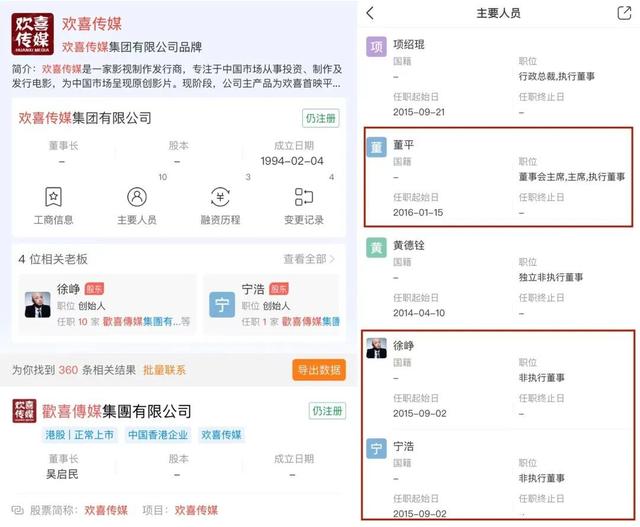Open 歡喜傳媒集團有... link under 徐峥
640x527 pixels.
(x=142, y=321)
